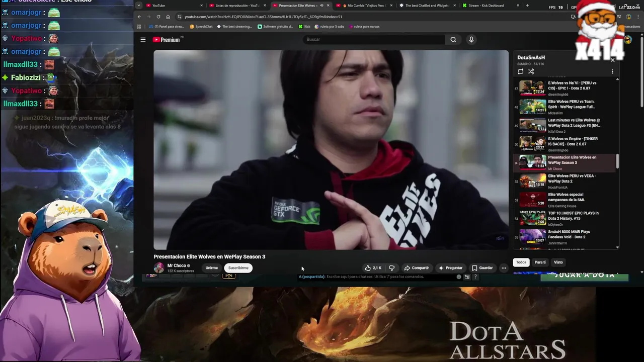Click the Preguntar button
The height and width of the screenshot is (362, 644).
pyautogui.click(x=450, y=268)
